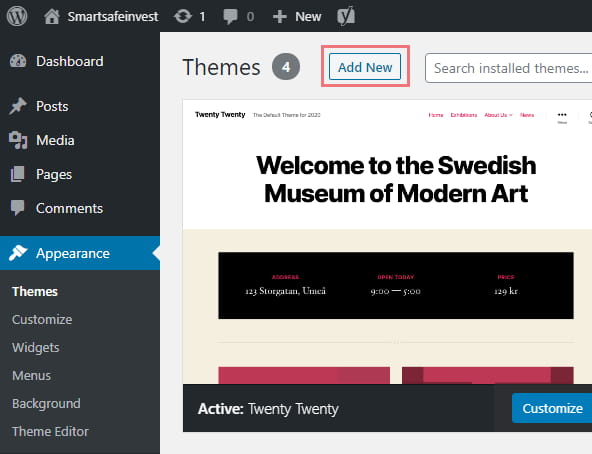The width and height of the screenshot is (592, 454).
Task: Click the pending updates count 1
Action: pos(202,17)
